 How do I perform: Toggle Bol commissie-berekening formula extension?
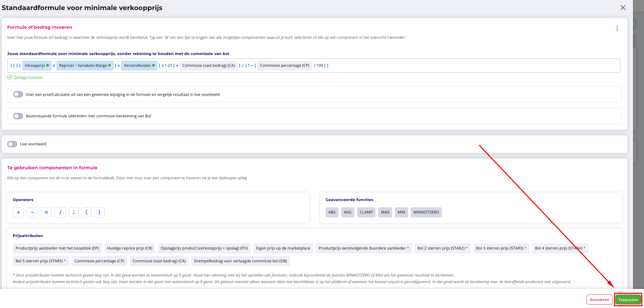(18, 116)
